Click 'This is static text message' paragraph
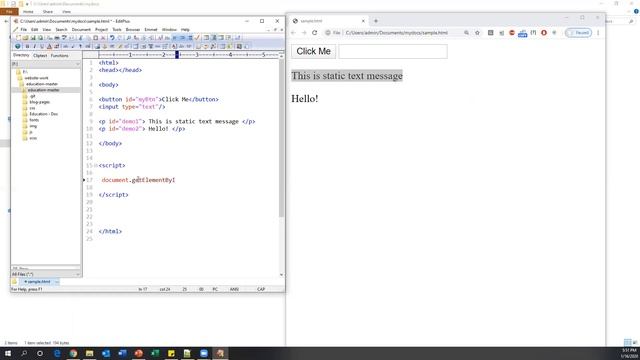Image resolution: width=640 pixels, height=360 pixels. coord(347,76)
